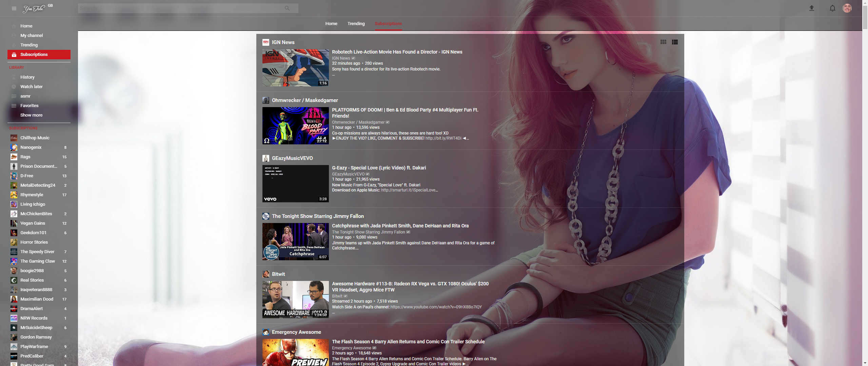Image resolution: width=868 pixels, height=366 pixels.
Task: Click the IGN News channel avatar
Action: click(x=266, y=42)
